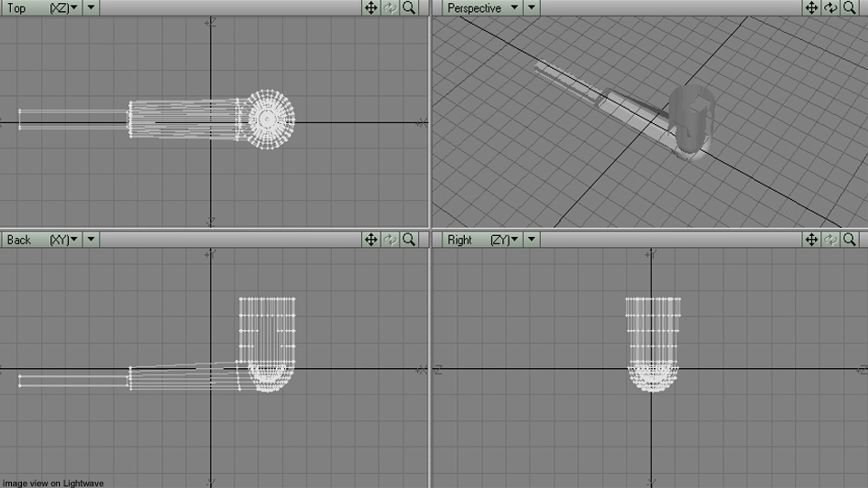Select the zoom magnifier in Back viewport
868x488 pixels.
tap(409, 239)
